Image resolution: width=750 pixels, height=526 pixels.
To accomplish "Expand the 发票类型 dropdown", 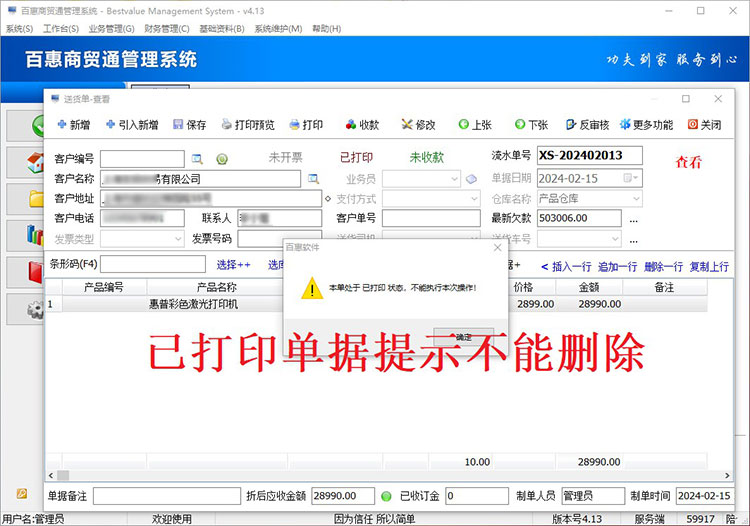I will tap(178, 239).
